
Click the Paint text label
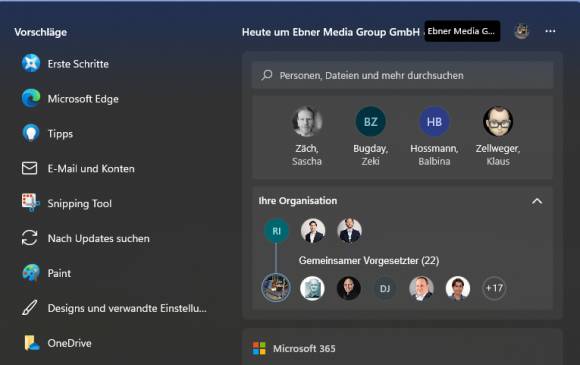(59, 273)
